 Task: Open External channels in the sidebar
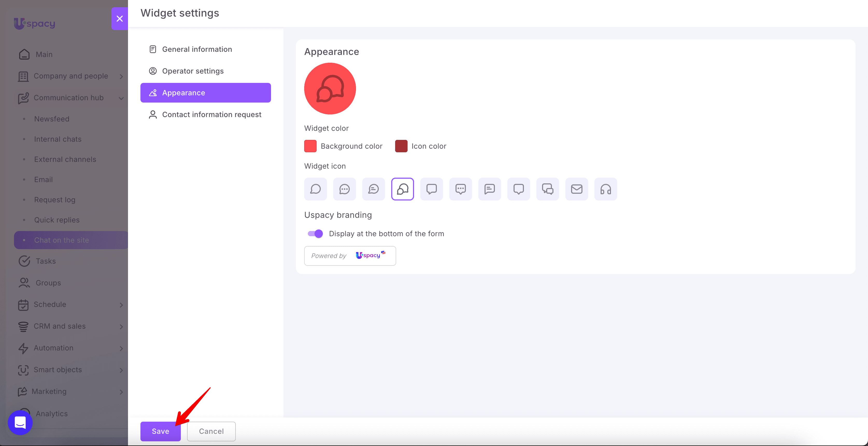(x=65, y=159)
